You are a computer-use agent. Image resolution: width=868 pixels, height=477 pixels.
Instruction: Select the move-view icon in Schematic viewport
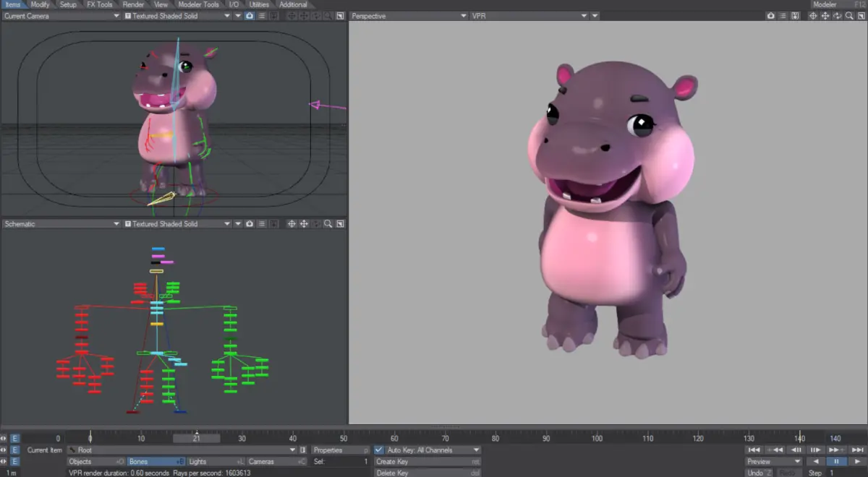pyautogui.click(x=305, y=224)
